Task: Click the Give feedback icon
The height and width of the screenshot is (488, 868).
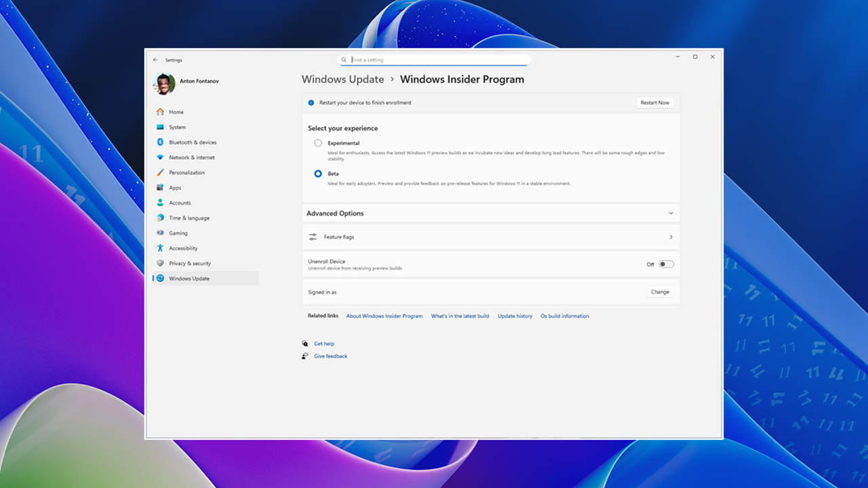Action: (305, 356)
